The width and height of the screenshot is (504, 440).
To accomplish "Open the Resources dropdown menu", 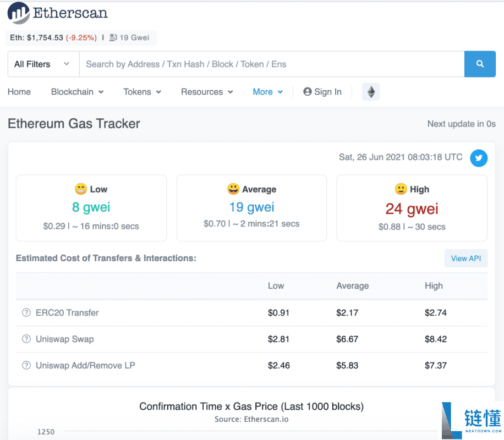I will (x=207, y=92).
